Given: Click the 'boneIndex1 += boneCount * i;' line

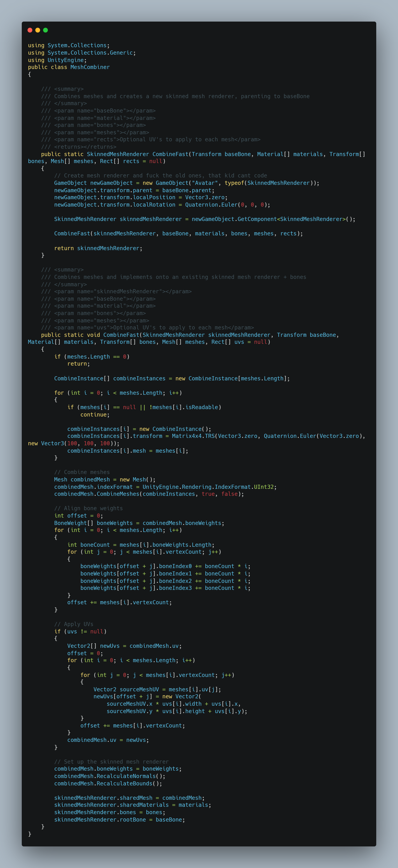Looking at the screenshot, I should pos(165,574).
